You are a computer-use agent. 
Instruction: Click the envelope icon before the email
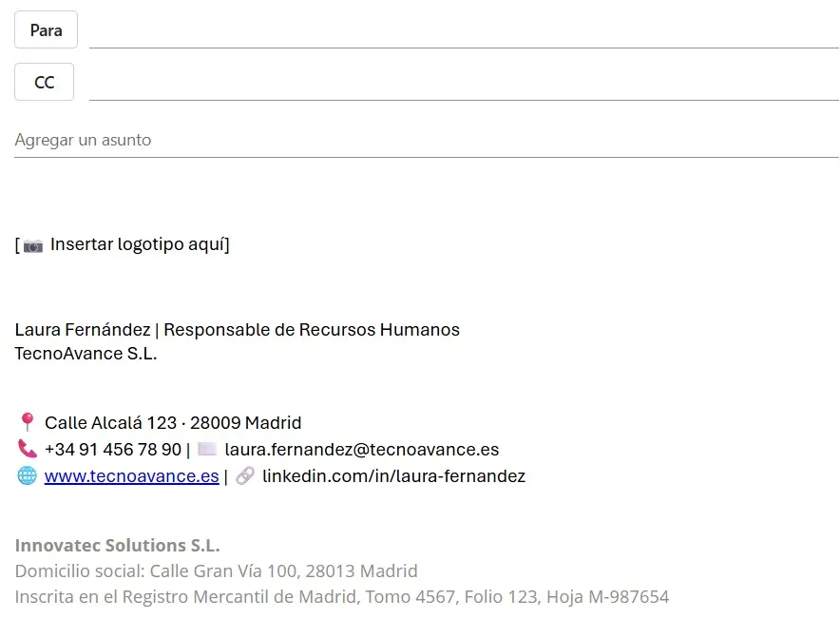click(x=207, y=449)
